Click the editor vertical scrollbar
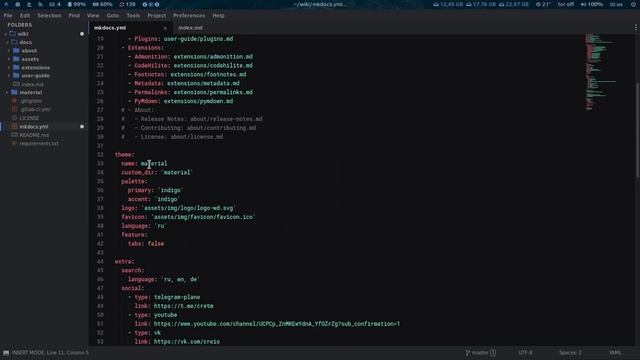This screenshot has height=360, width=640. pos(637,131)
